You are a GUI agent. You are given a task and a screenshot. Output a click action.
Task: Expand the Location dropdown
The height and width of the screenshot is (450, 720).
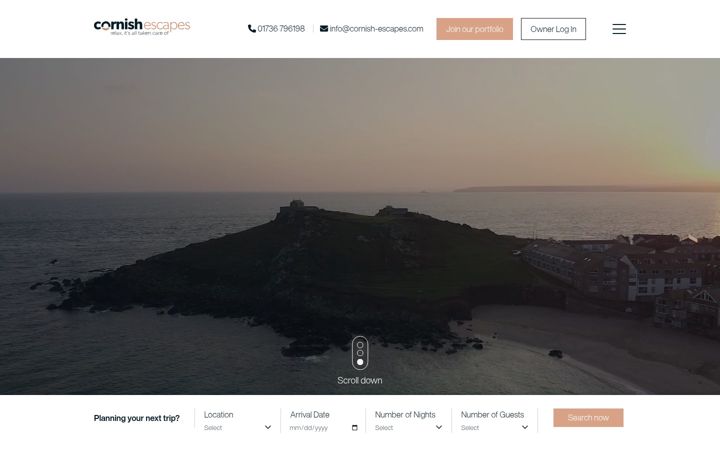[x=237, y=428]
